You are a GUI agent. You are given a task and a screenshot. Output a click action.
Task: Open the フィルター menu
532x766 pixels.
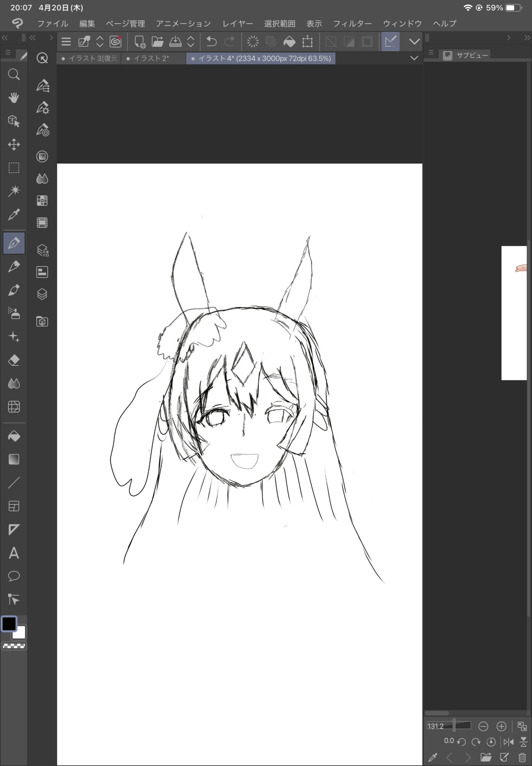(352, 24)
